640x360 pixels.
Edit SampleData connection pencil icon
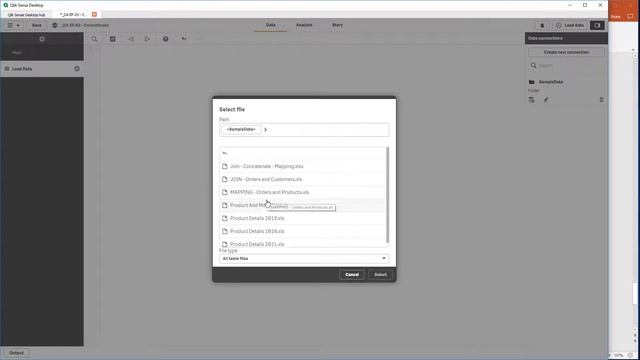click(546, 100)
